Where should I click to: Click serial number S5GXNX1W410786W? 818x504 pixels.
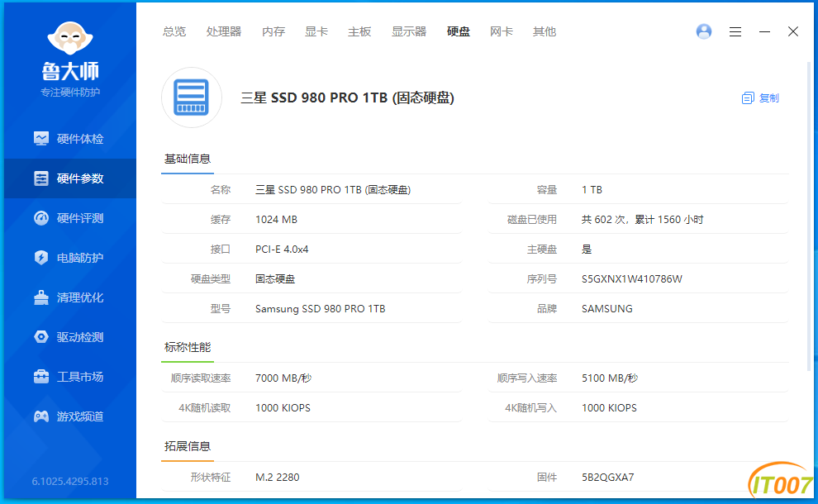coord(632,279)
